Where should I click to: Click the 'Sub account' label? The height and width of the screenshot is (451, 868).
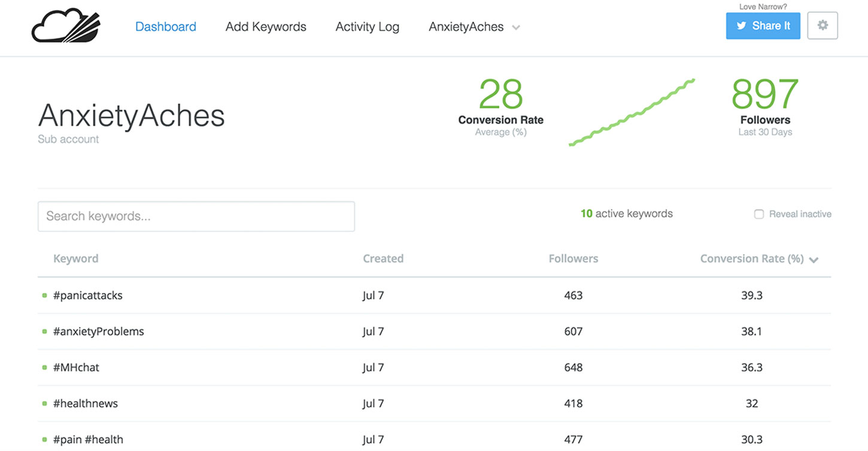click(68, 139)
